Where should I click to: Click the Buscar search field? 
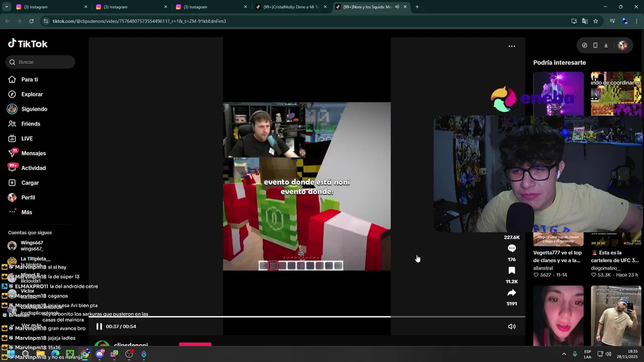(x=40, y=62)
